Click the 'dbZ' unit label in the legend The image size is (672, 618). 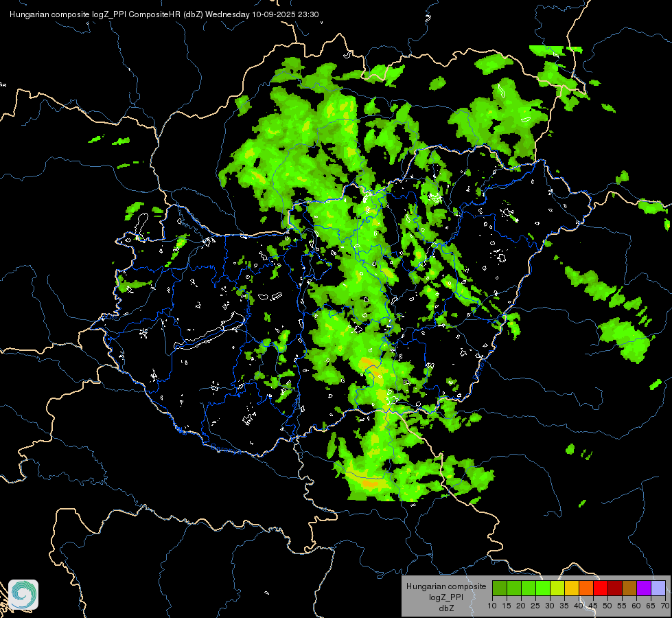tap(446, 608)
